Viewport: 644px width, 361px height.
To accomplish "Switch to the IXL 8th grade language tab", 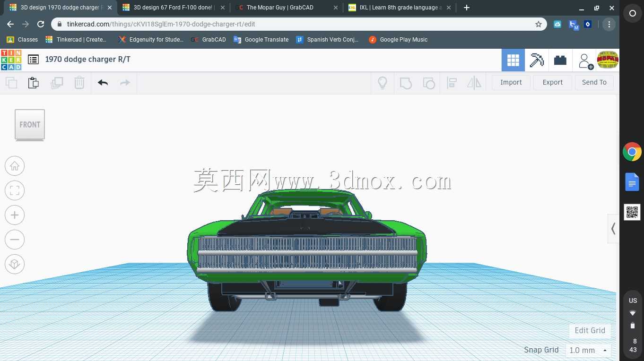I will tap(400, 8).
